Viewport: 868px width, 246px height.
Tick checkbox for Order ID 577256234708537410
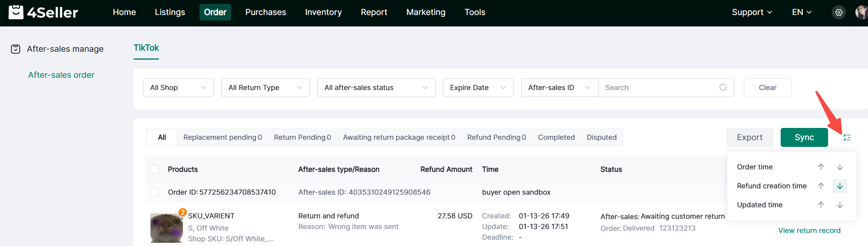click(x=154, y=192)
